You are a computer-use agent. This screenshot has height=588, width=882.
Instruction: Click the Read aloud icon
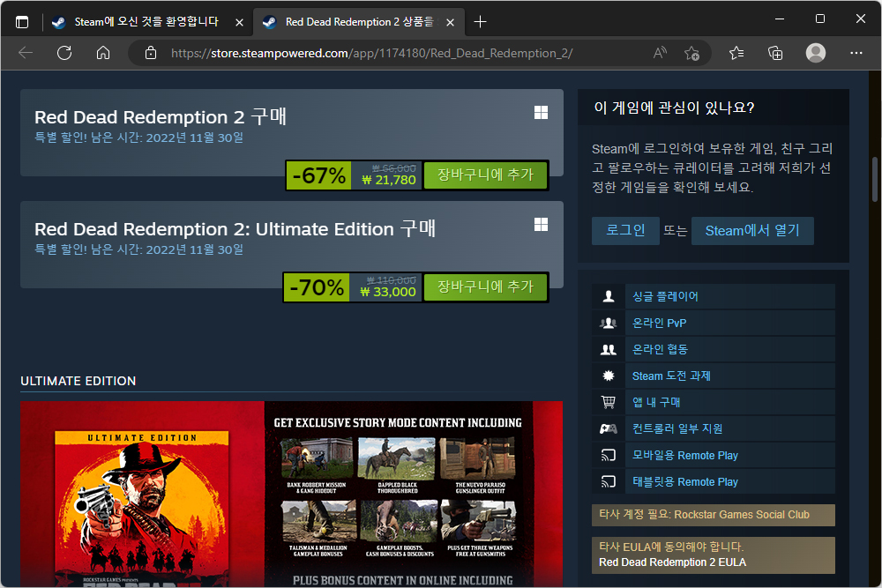tap(660, 53)
